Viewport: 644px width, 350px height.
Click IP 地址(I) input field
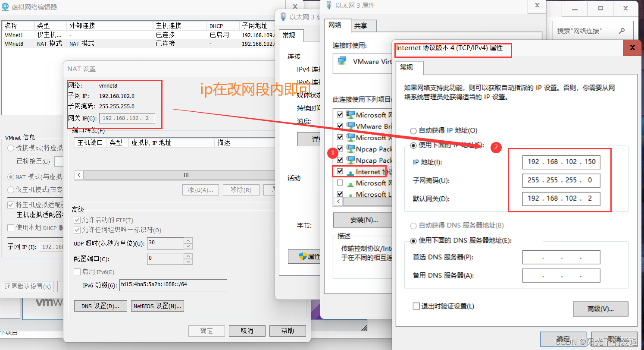tap(561, 162)
